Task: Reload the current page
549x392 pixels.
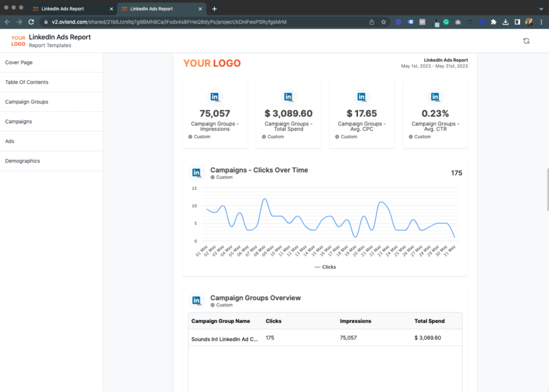Action: pos(31,22)
